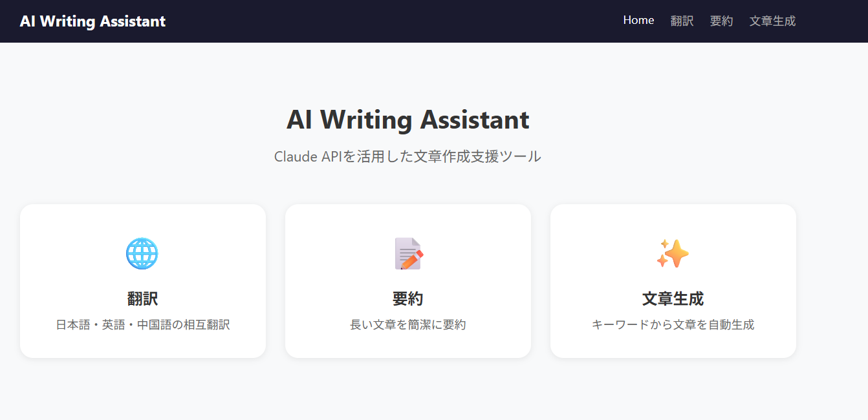Image resolution: width=868 pixels, height=420 pixels.
Task: Click the キーワードから文章を自動生成 description
Action: [673, 324]
